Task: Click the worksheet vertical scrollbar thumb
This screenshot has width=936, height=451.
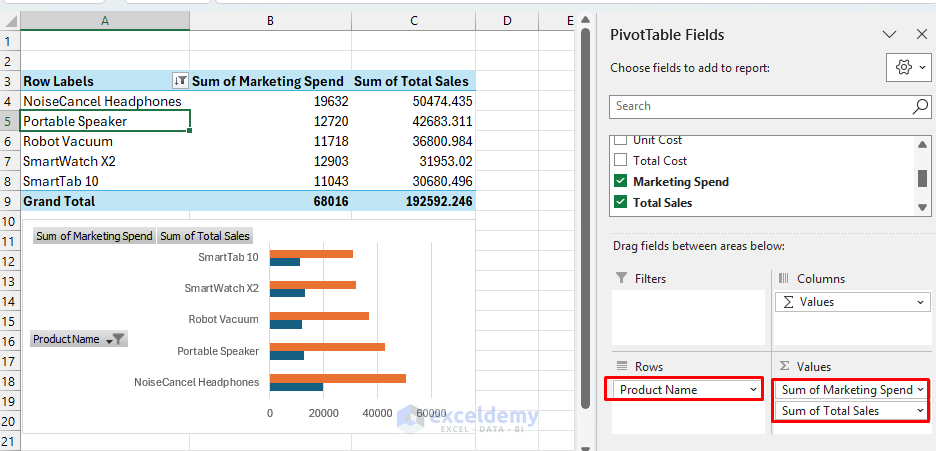Action: [585, 218]
